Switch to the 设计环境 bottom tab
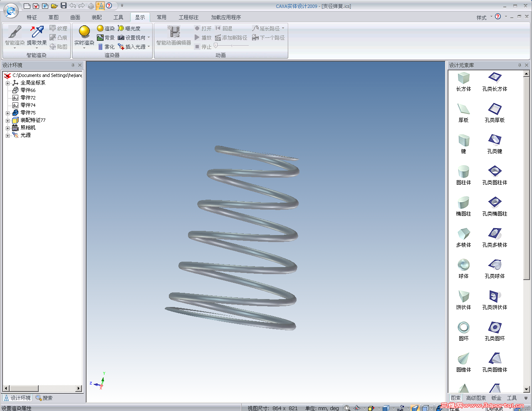 [x=17, y=398]
